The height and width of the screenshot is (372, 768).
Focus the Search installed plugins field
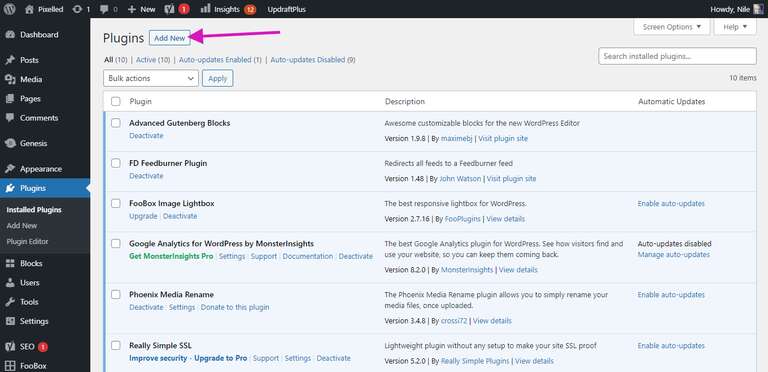677,56
